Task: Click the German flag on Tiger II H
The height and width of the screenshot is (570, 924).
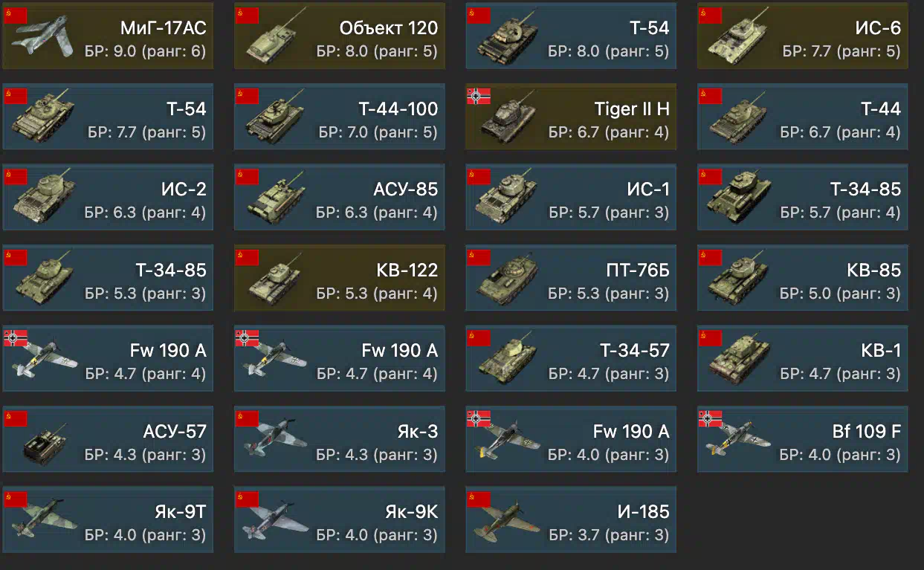Action: click(x=478, y=96)
